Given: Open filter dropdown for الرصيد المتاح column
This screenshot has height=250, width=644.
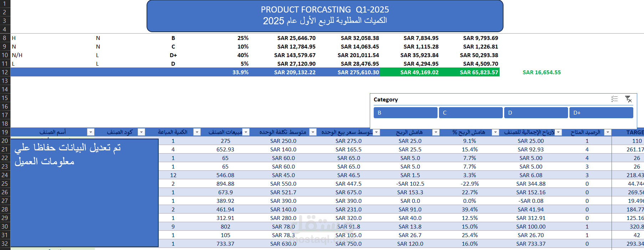Looking at the screenshot, I should (608, 132).
